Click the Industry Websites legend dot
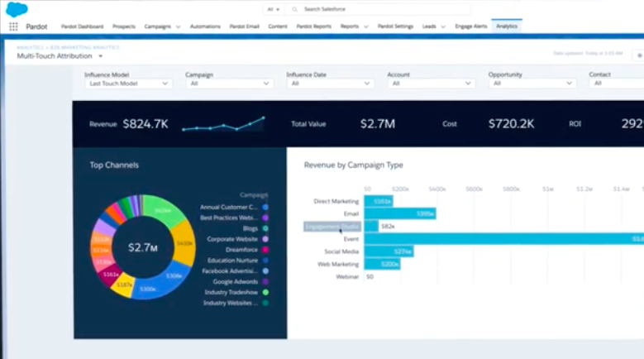This screenshot has width=644, height=359. 265,303
